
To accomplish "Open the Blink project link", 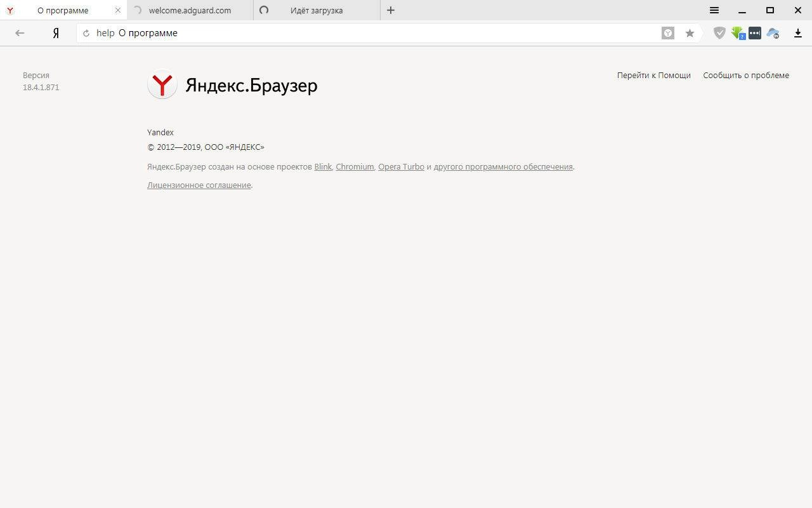I will [323, 166].
